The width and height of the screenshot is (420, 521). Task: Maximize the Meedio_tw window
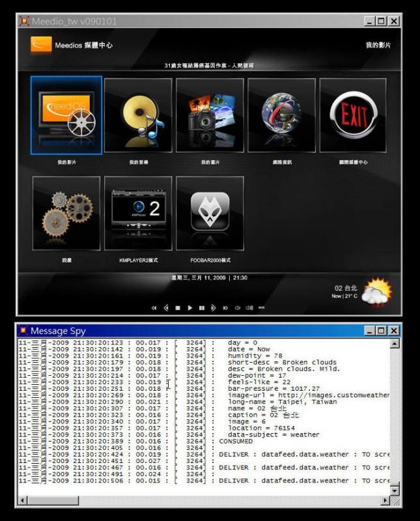[x=382, y=21]
